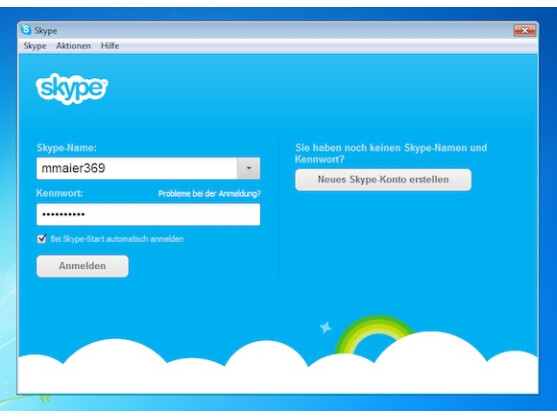Close the Skype window

point(524,31)
